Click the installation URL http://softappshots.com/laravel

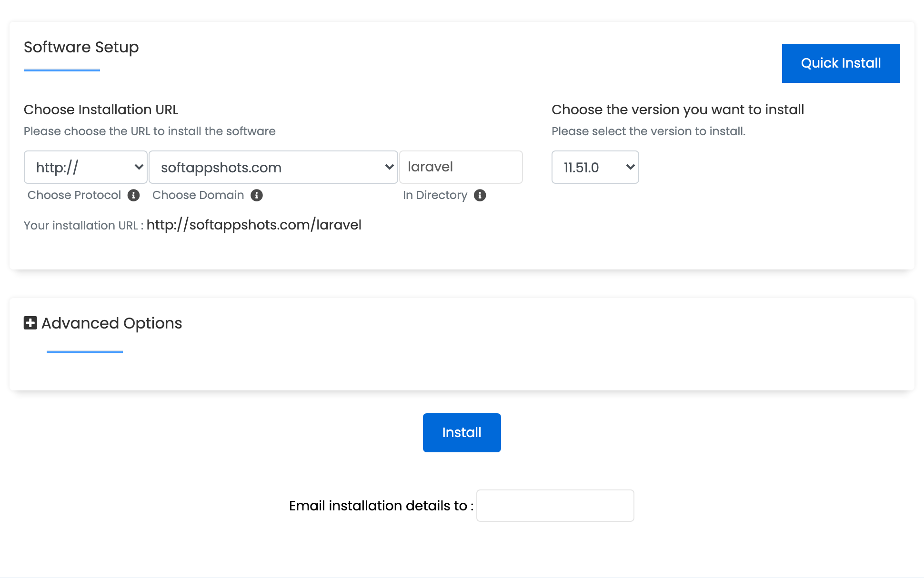[254, 224]
